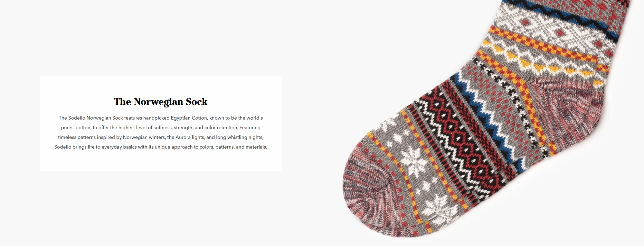The width and height of the screenshot is (644, 246).
Task: Click the empty white card area below the description
Action: point(161,161)
